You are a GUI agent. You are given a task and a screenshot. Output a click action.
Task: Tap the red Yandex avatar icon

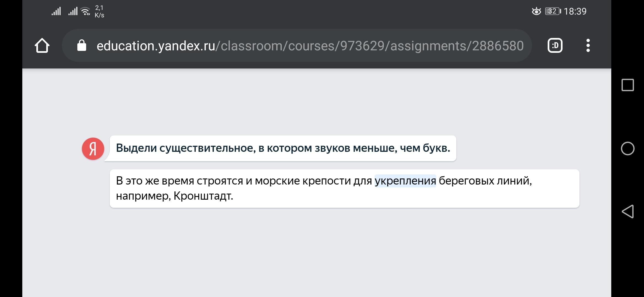93,149
